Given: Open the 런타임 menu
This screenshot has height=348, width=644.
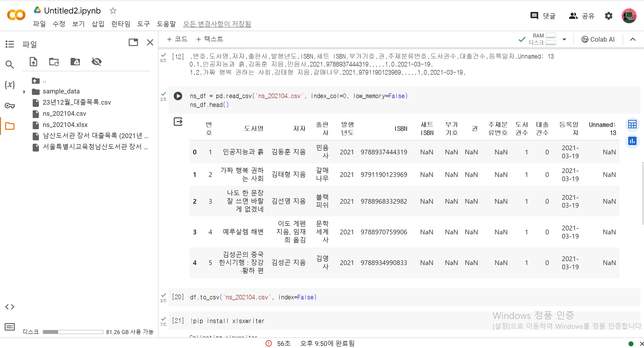Looking at the screenshot, I should [121, 24].
